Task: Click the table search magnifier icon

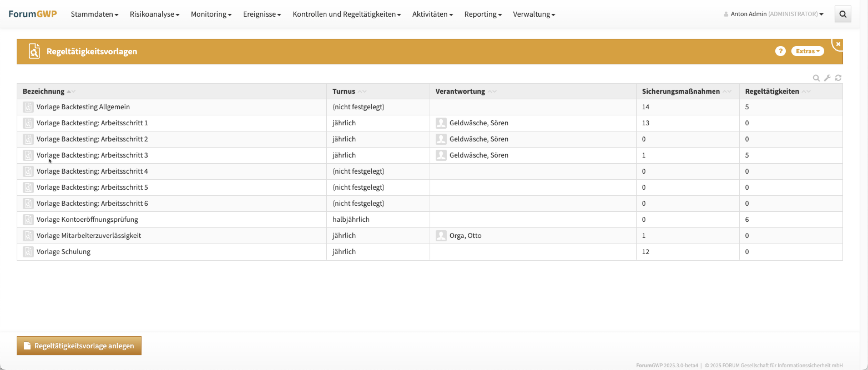Action: pyautogui.click(x=816, y=78)
